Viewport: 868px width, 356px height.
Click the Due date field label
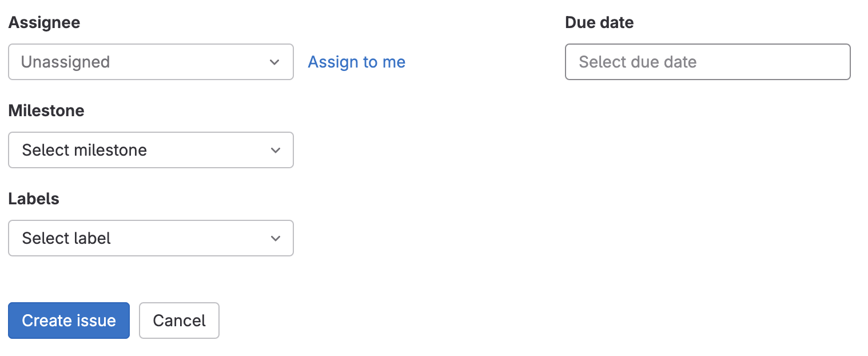(x=599, y=23)
